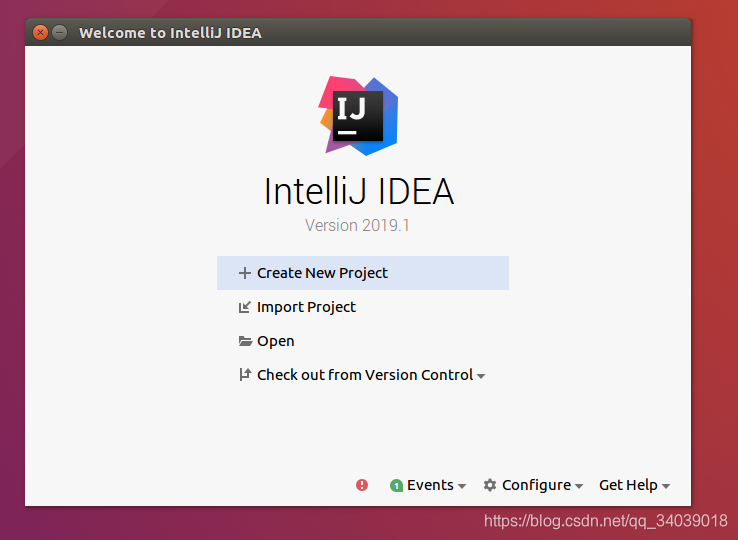
Task: Open the Events menu
Action: pos(430,485)
